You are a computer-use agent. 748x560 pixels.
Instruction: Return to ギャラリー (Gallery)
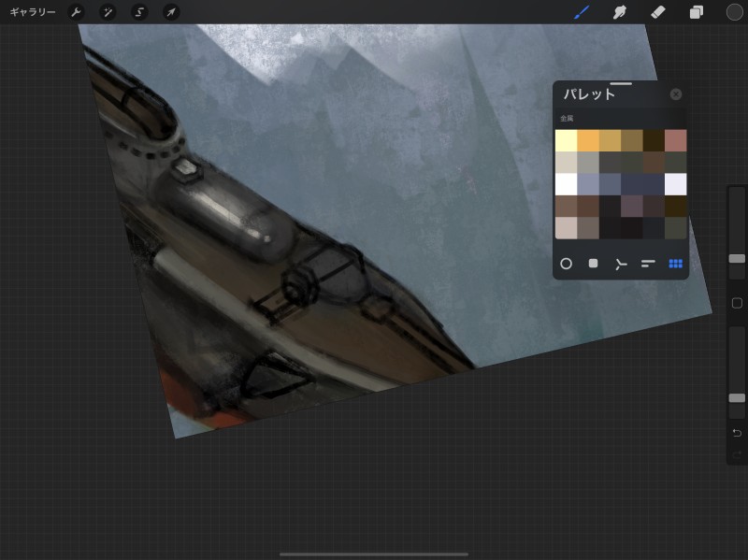coord(33,12)
